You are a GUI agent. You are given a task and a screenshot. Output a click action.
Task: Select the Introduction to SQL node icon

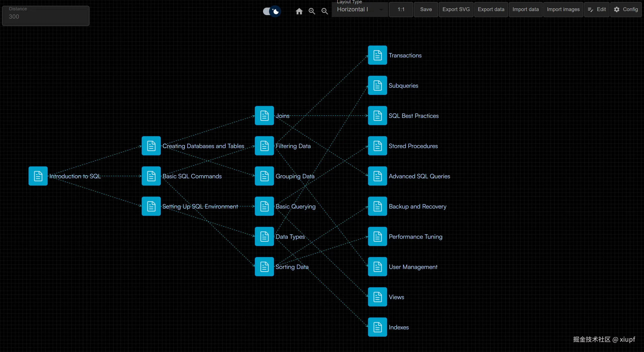(38, 176)
